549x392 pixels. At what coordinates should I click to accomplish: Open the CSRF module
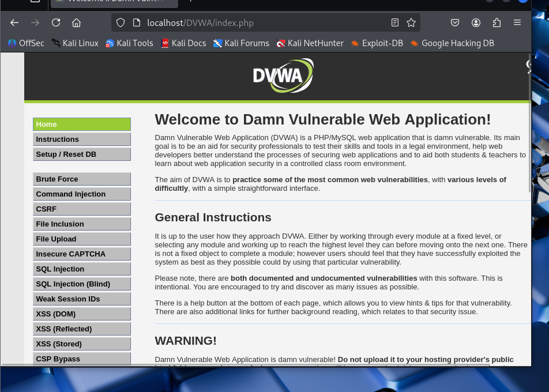click(82, 209)
